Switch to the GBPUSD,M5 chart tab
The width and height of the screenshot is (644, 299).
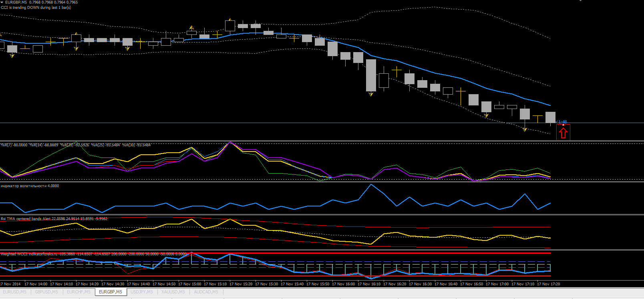click(46, 292)
